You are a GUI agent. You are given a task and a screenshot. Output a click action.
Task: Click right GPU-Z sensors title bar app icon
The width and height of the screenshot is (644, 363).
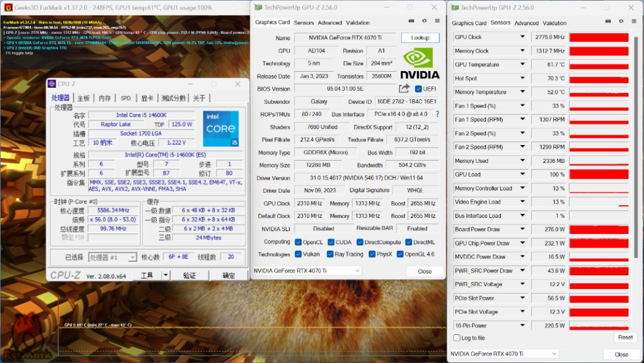tap(454, 7)
